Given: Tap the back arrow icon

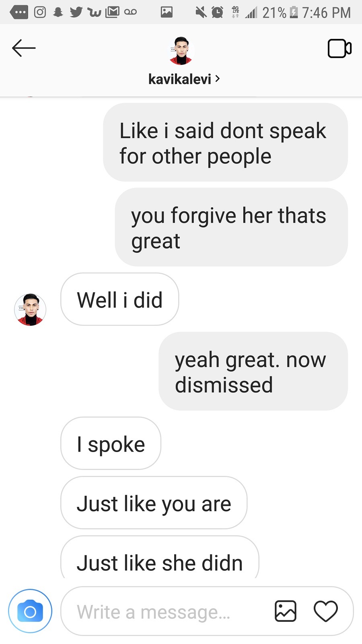Looking at the screenshot, I should click(24, 48).
